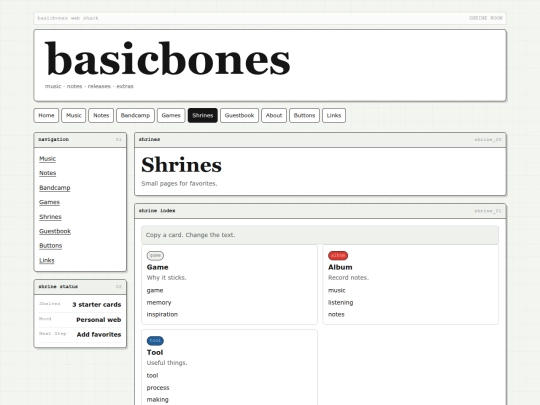Select 'memory' in the Game card list
The width and height of the screenshot is (540, 405).
point(159,302)
